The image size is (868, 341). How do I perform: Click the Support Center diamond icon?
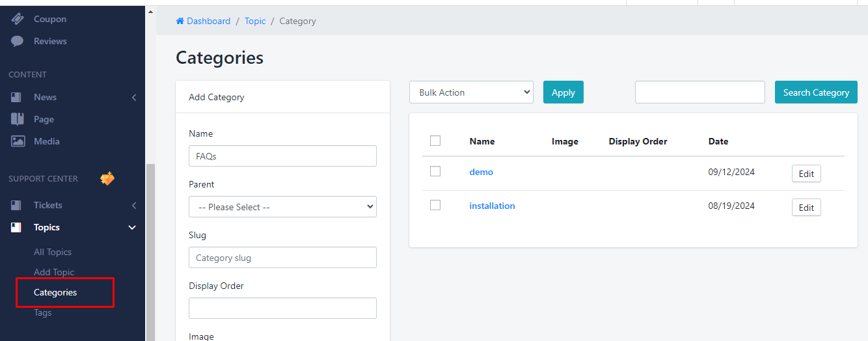(x=107, y=178)
